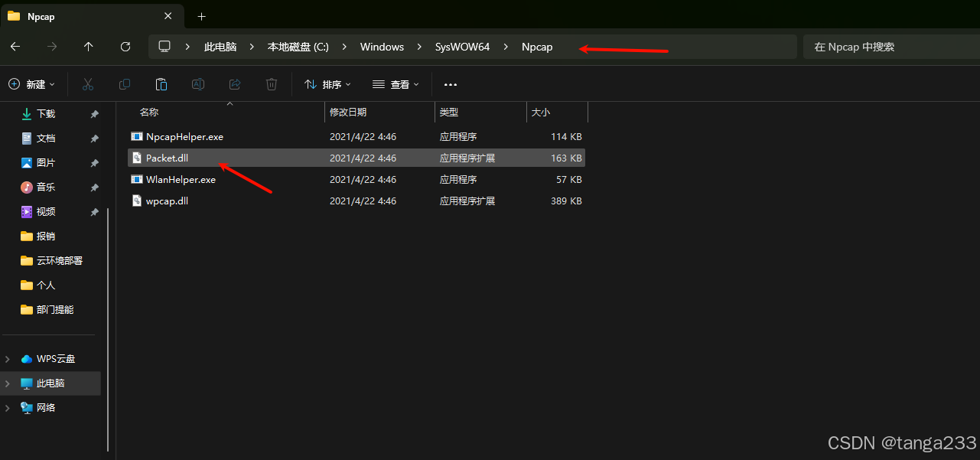Navigate up to SysWOW64 folder
Image resolution: width=980 pixels, height=460 pixels.
88,47
